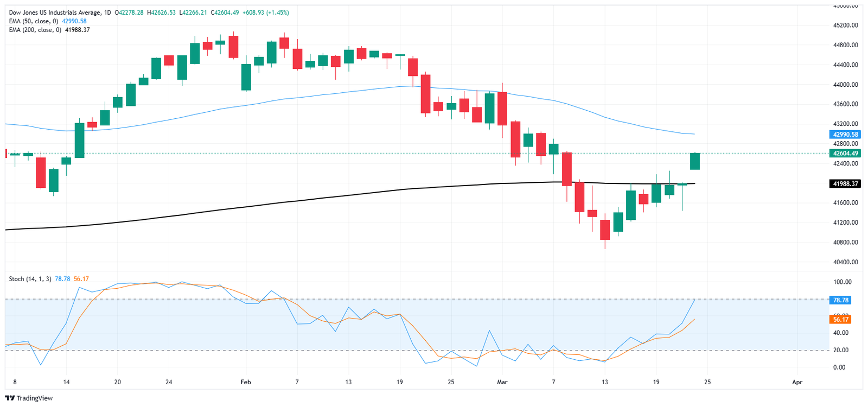Click the 44000.00 level on the price scale
This screenshot has height=407, width=868.
[846, 85]
